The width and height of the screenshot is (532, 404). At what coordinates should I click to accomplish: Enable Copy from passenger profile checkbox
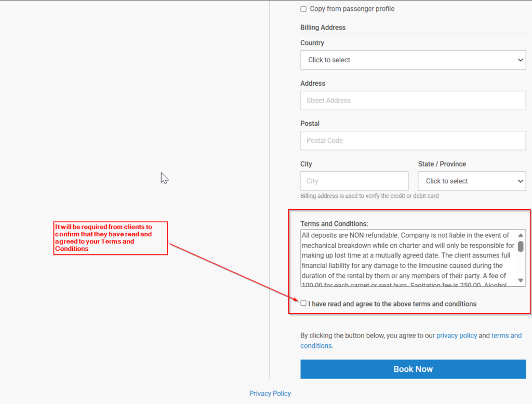(303, 9)
